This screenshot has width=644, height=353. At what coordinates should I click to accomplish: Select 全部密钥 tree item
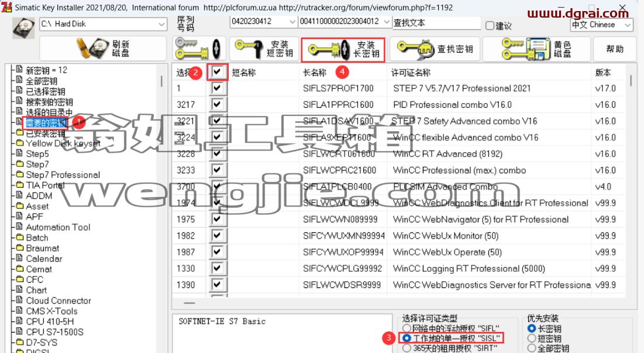click(x=42, y=81)
